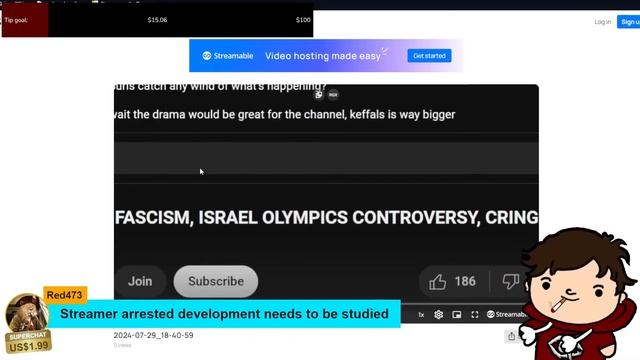Click the thumbs up like icon
This screenshot has width=640, height=360.
point(438,282)
